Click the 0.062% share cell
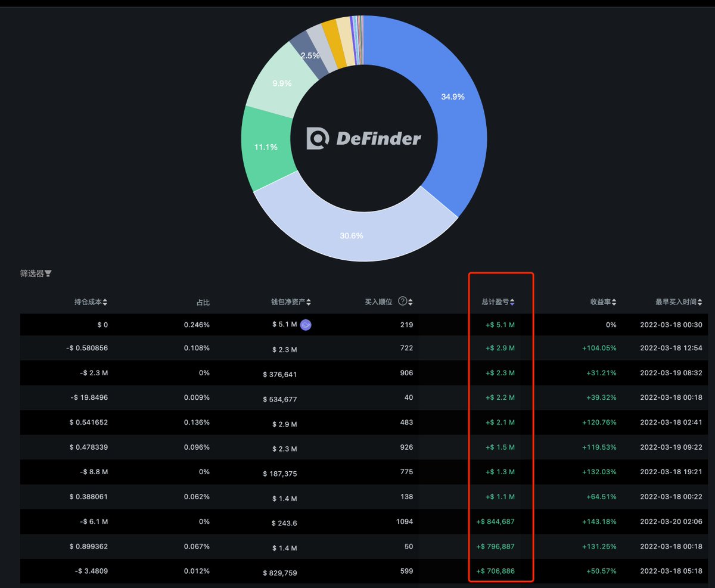 tap(197, 496)
